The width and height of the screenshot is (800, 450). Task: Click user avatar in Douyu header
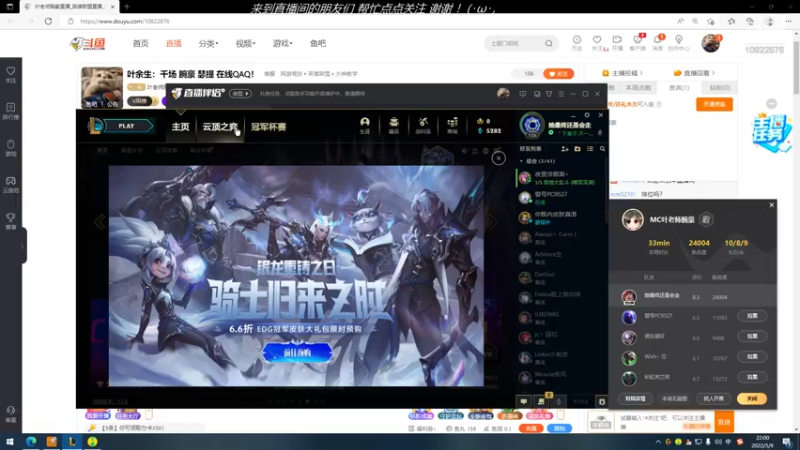710,43
